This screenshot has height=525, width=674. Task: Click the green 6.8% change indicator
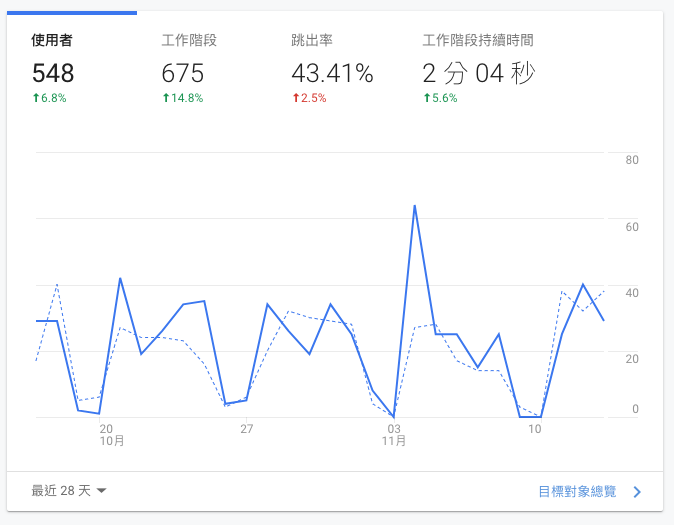49,98
